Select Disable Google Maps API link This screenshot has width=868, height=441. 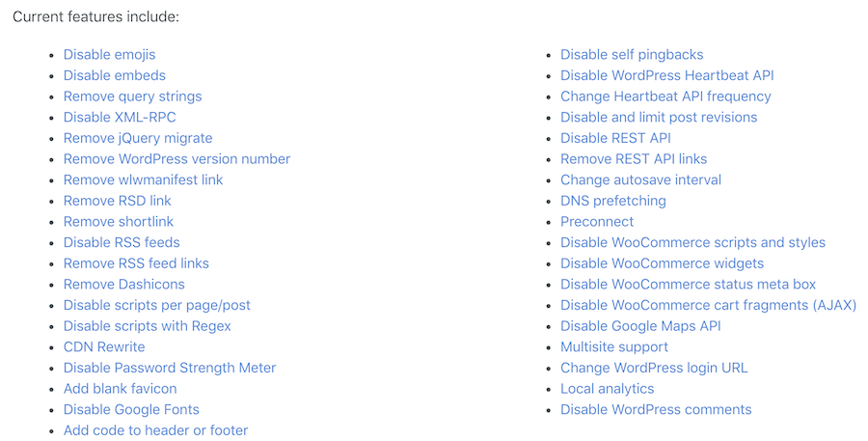click(x=640, y=326)
